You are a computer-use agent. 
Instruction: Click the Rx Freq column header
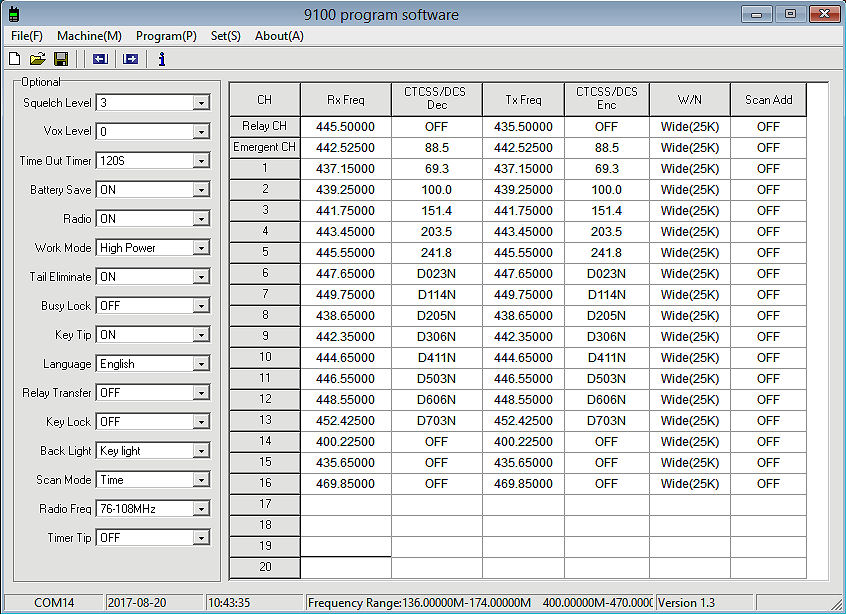coord(346,99)
